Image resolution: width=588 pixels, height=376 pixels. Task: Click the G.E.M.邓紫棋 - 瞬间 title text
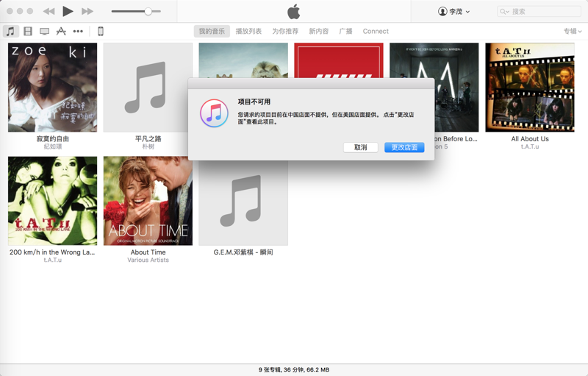(243, 252)
